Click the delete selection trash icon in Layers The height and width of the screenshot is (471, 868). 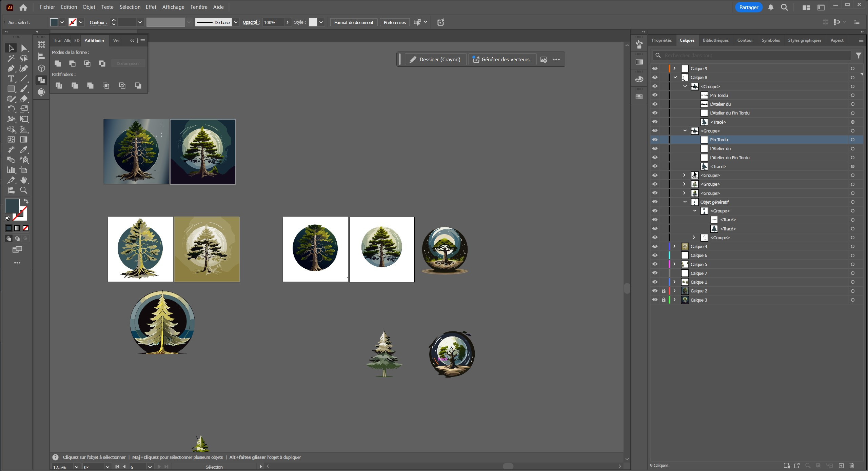851,466
